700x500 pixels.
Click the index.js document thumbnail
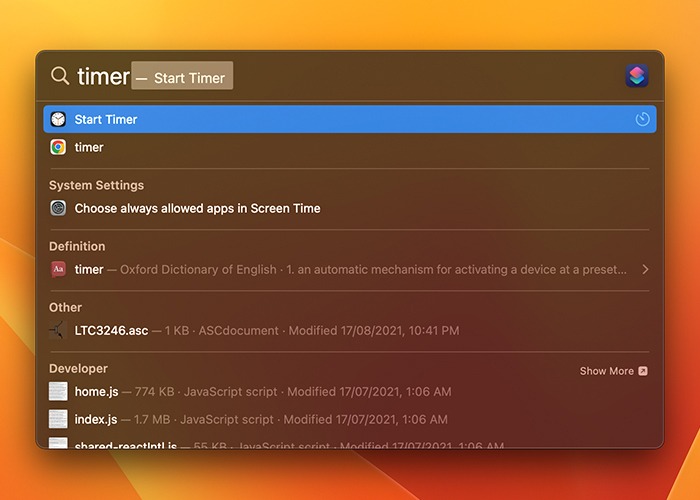click(58, 419)
